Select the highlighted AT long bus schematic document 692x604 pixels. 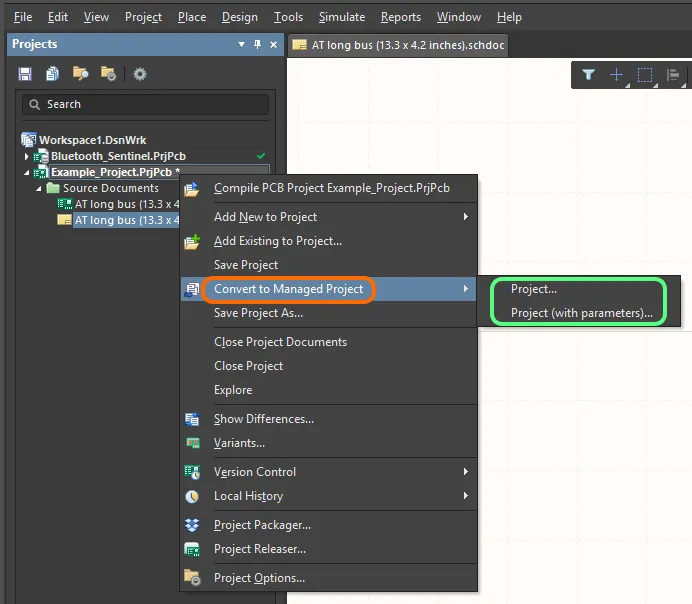point(127,220)
